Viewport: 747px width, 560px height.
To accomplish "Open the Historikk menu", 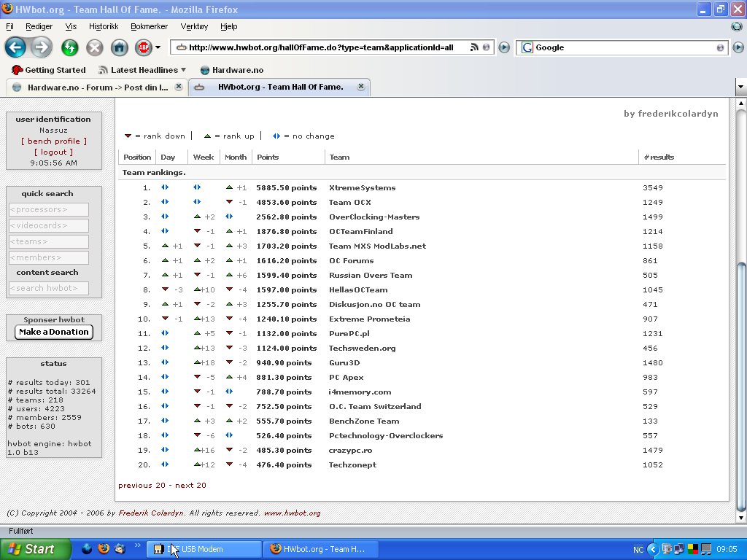I will [104, 26].
